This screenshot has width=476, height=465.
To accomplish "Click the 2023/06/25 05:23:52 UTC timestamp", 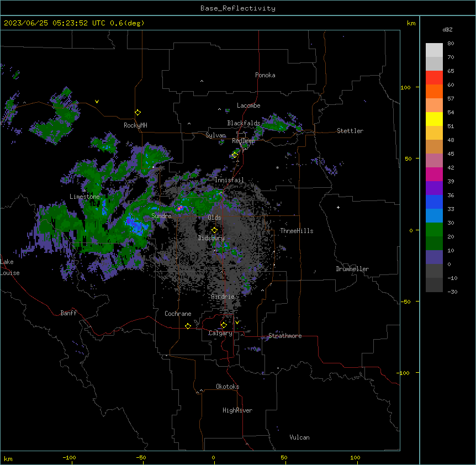I will tap(55, 23).
